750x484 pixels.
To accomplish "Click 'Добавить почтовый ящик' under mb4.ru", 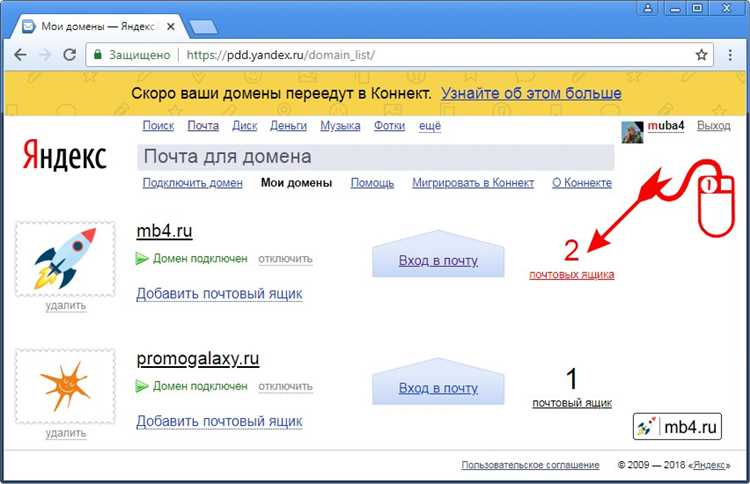I will (219, 294).
